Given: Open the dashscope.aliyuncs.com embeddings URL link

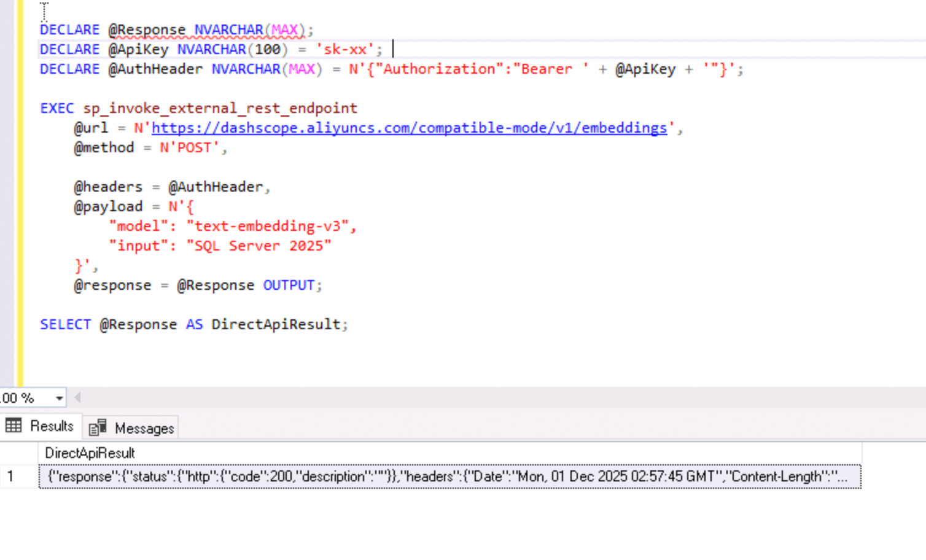Looking at the screenshot, I should pos(409,128).
